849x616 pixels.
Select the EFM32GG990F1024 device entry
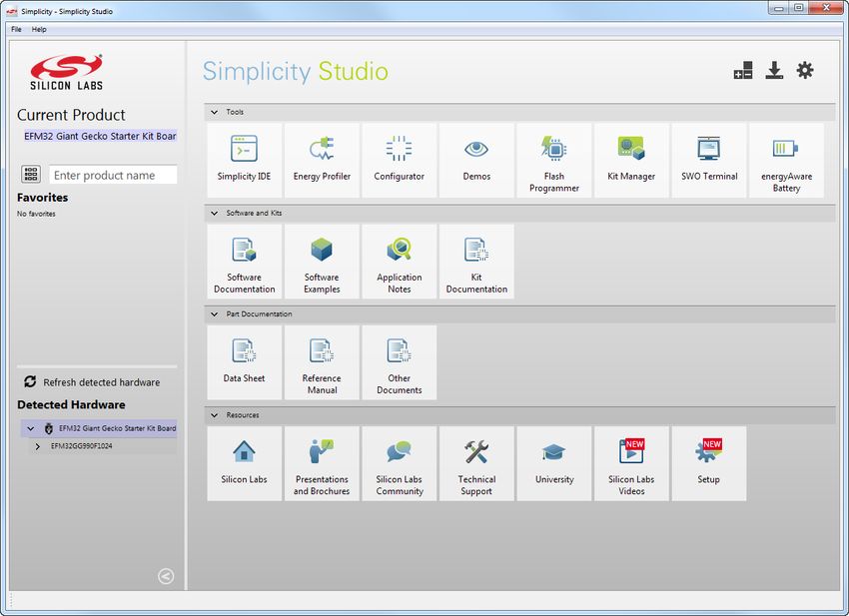tap(81, 446)
